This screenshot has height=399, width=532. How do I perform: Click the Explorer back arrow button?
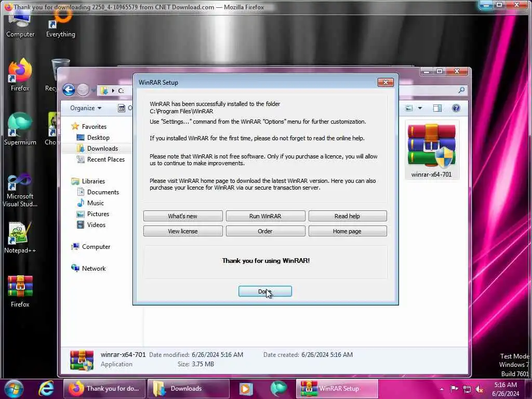tap(69, 90)
